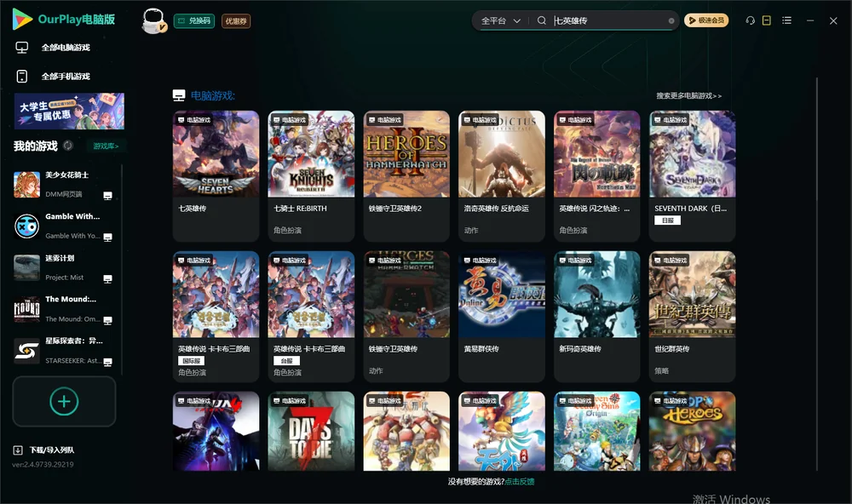Click the add game plus button

[x=64, y=401]
